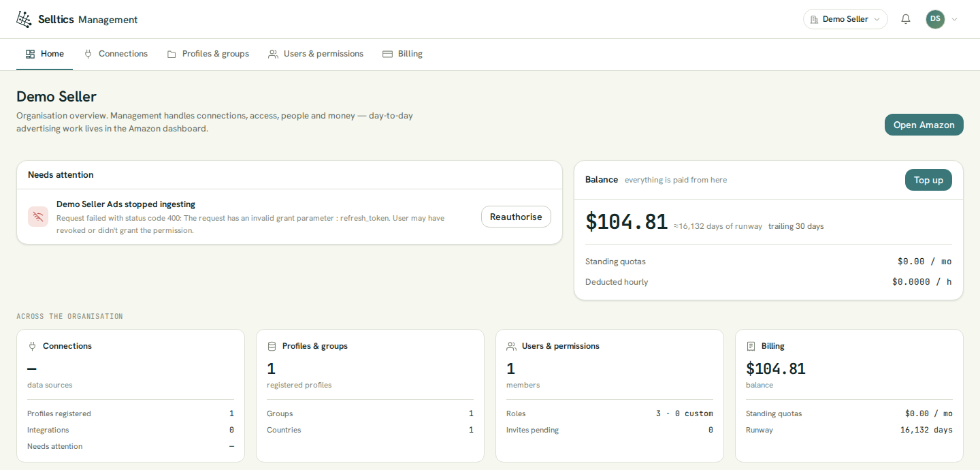Click the 'trailing 30 days' label
This screenshot has width=980, height=470.
pos(796,226)
